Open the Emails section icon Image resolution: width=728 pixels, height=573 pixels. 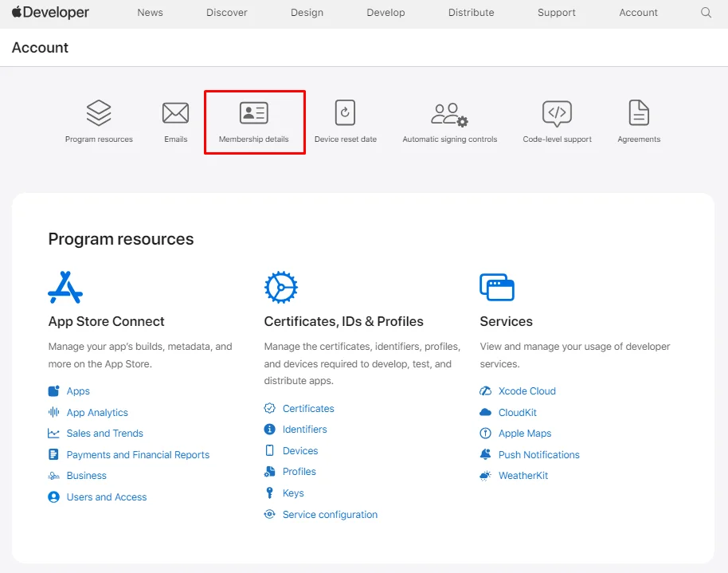[x=174, y=112]
